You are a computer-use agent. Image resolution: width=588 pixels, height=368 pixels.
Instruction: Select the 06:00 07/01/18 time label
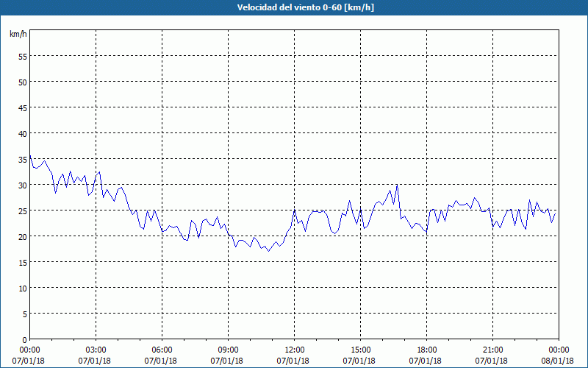[161, 355]
